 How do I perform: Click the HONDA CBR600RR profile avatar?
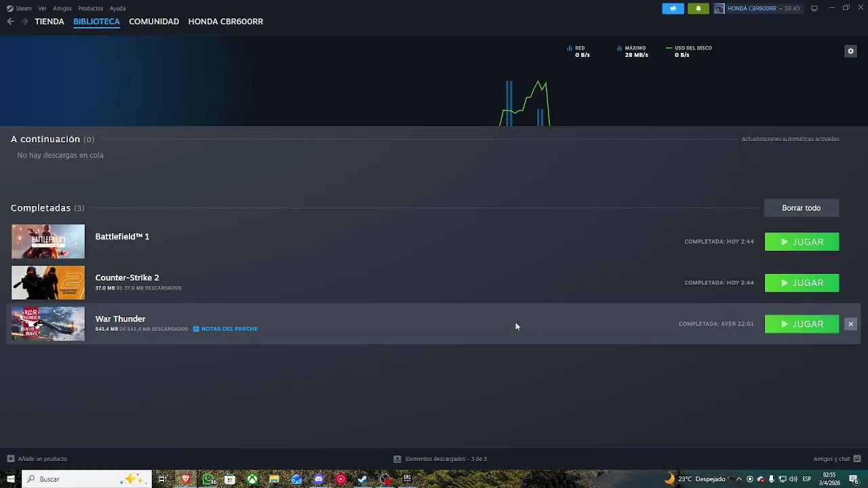click(719, 8)
